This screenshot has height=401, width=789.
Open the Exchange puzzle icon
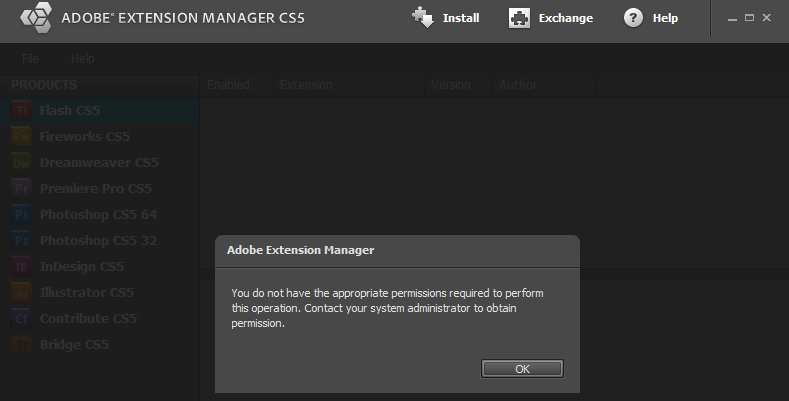point(519,18)
